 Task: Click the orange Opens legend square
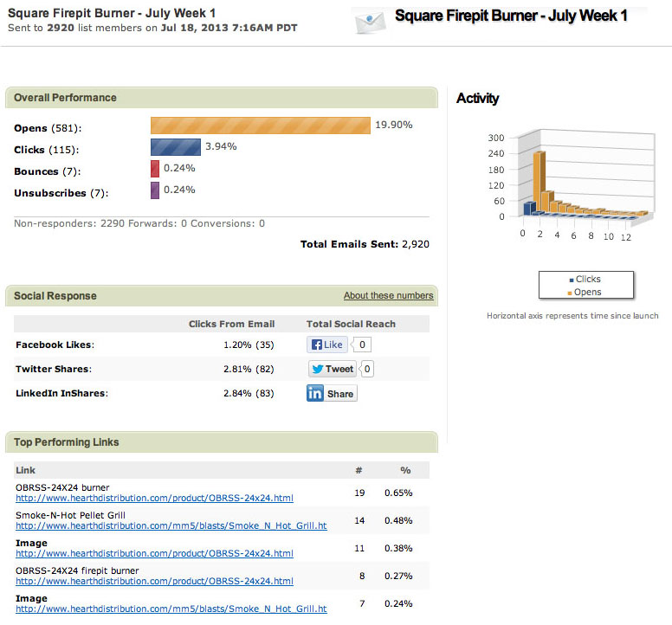(x=571, y=293)
